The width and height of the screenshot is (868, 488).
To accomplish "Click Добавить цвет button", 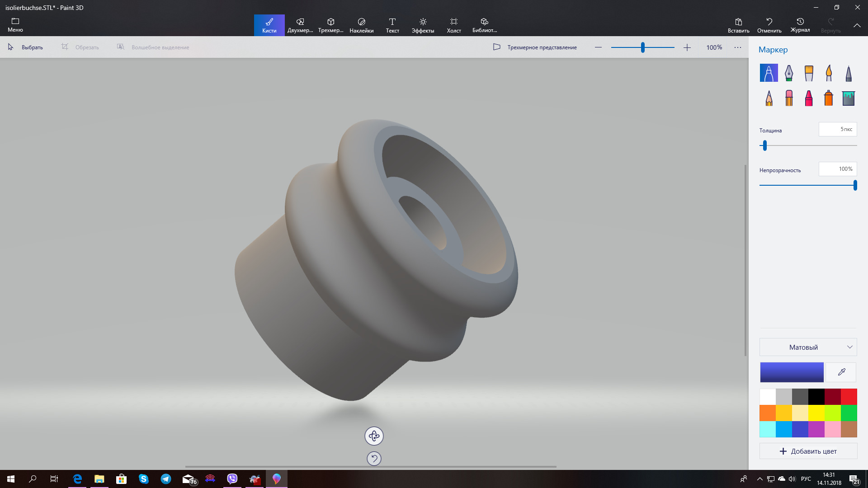I will coord(808,451).
